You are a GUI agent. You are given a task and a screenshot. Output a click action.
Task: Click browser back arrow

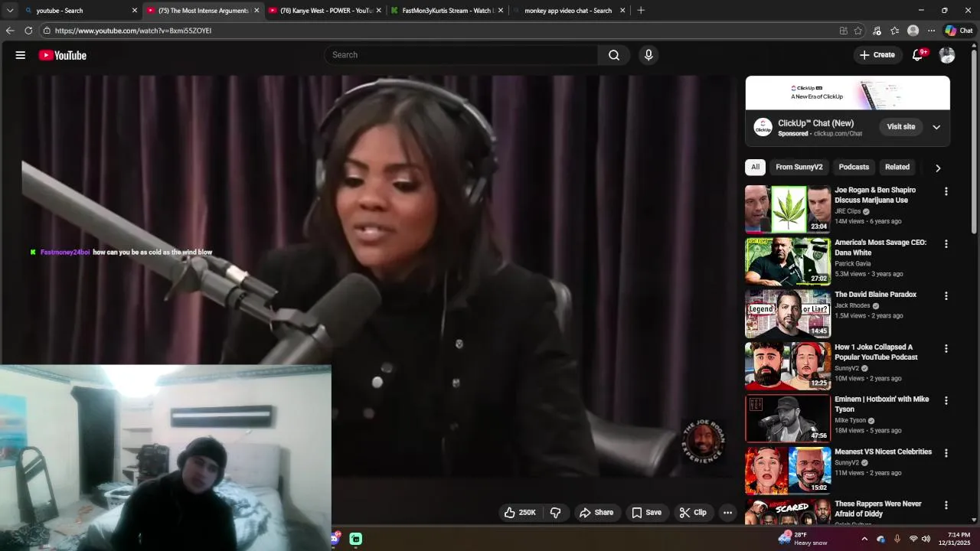pos(10,31)
